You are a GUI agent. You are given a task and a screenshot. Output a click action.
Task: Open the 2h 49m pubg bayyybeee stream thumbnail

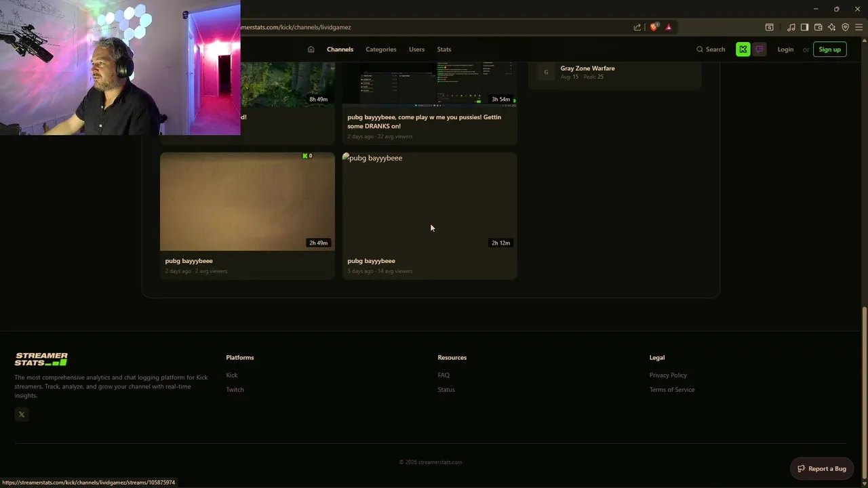(x=248, y=201)
